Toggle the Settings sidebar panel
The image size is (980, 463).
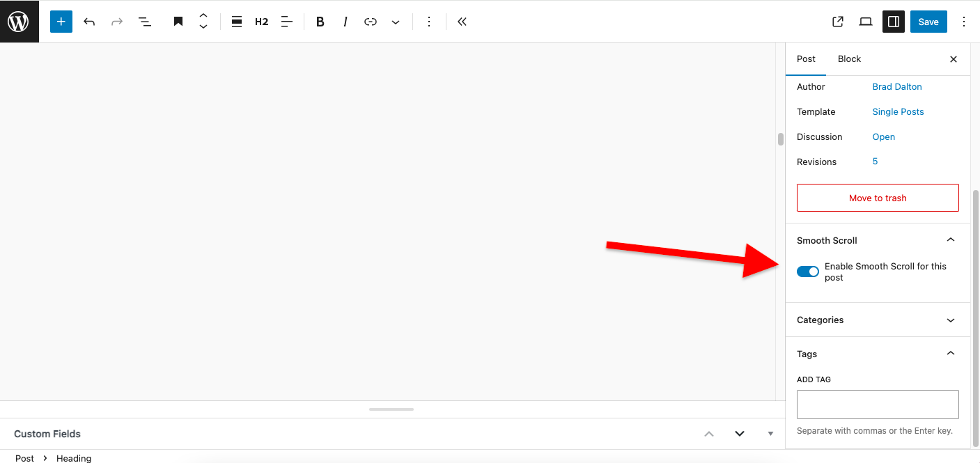[x=893, y=22]
